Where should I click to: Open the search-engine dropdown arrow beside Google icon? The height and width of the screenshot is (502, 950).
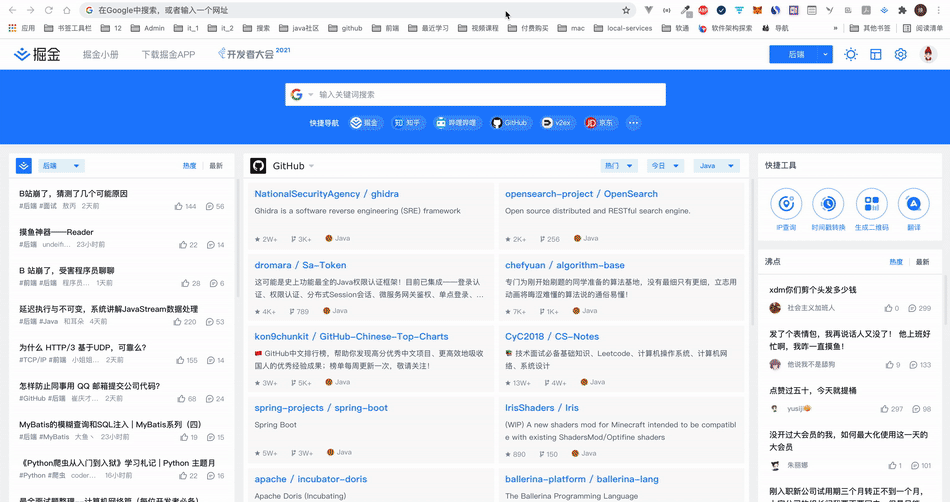click(311, 94)
